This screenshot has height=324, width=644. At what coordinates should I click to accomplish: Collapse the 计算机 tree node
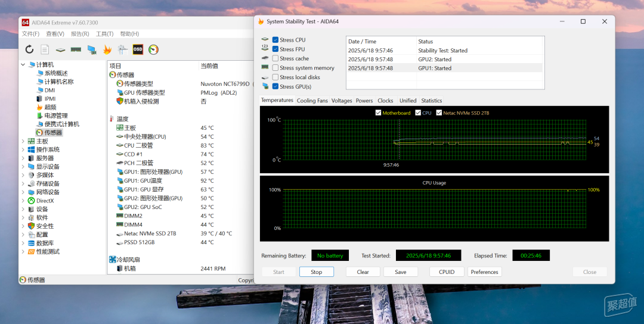click(x=23, y=65)
